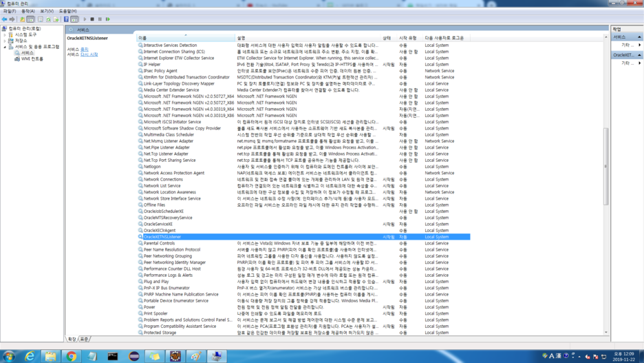The width and height of the screenshot is (644, 363).
Task: Select 컴퓨터 관리(로컬) tree root
Action: coord(25,29)
